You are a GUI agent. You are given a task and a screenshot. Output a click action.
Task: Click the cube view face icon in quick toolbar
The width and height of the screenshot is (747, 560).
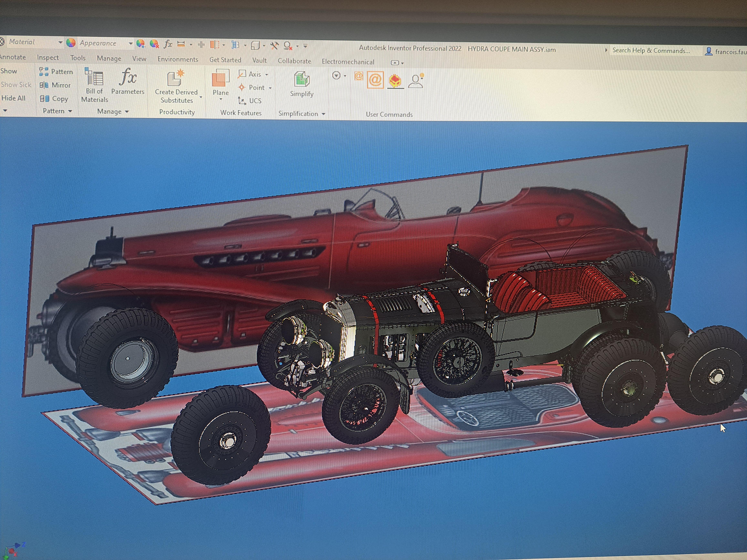tap(256, 45)
